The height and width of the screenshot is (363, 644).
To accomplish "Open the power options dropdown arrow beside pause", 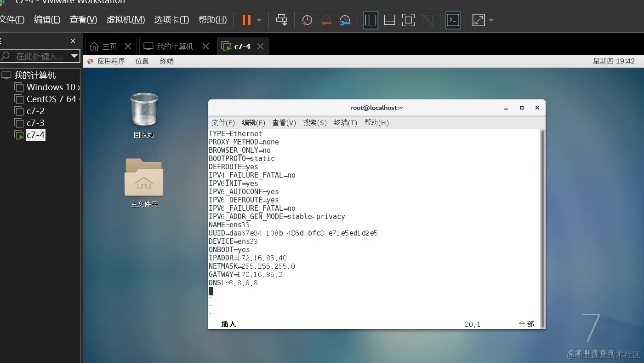I will click(x=259, y=20).
